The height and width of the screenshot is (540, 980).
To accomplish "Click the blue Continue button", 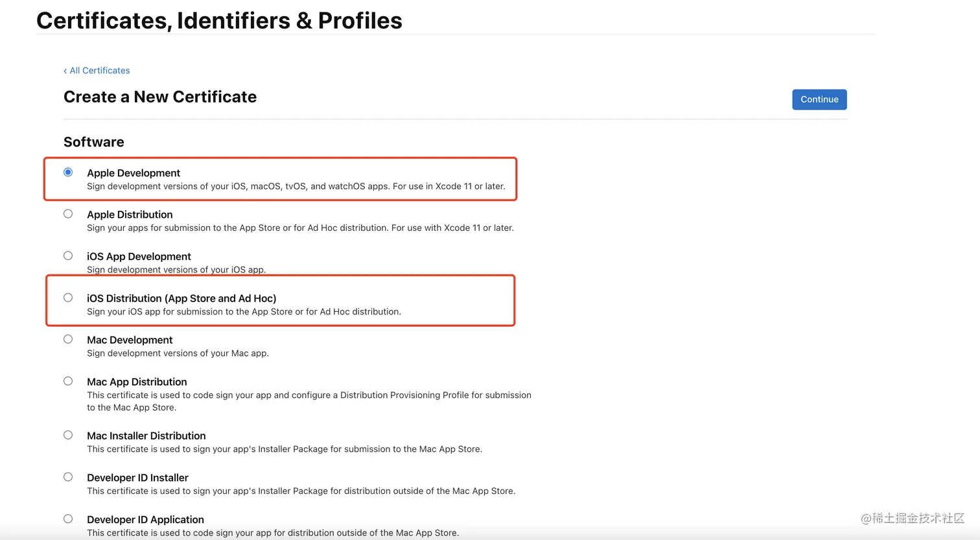I will (819, 99).
